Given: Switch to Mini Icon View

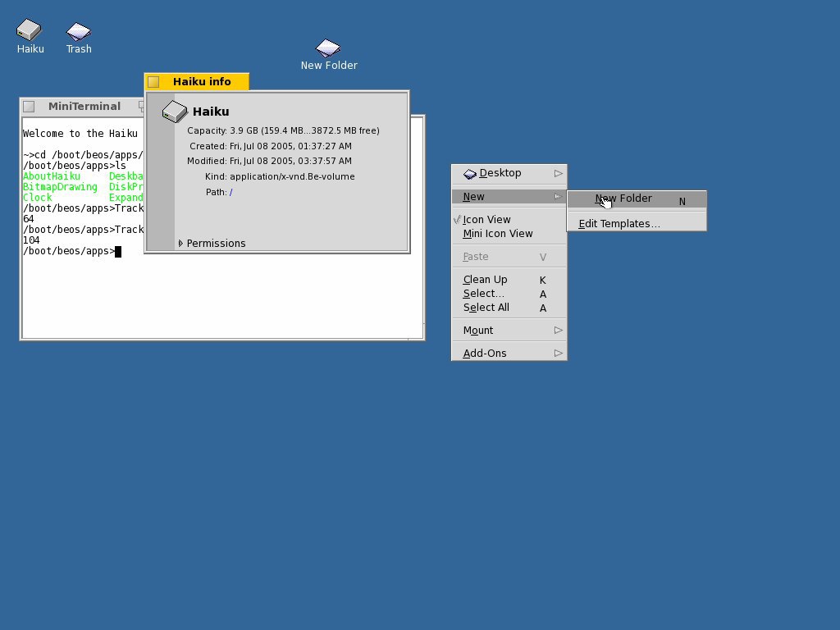Looking at the screenshot, I should [509, 234].
